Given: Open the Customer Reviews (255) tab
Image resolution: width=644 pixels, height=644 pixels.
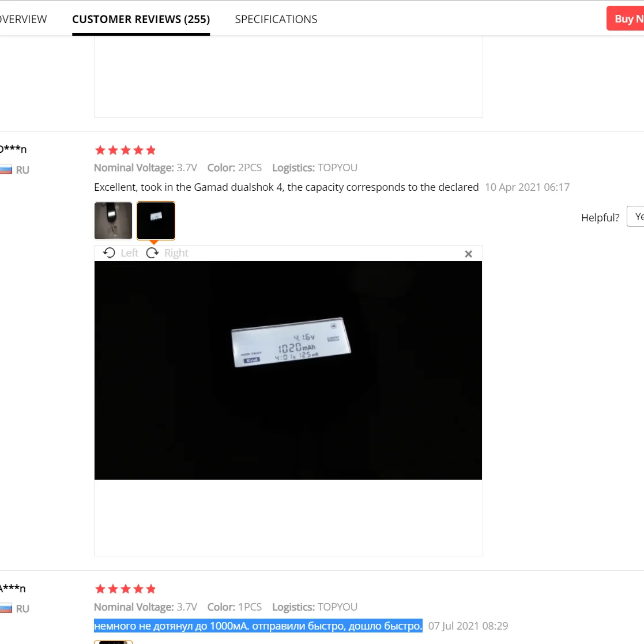Looking at the screenshot, I should tap(141, 19).
